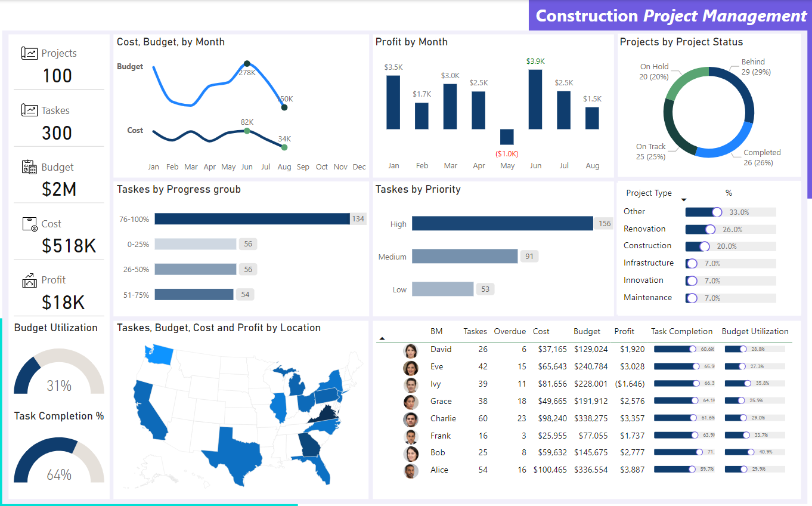Screen dimensions: 812x506
Task: Click the Renovation percentage bar knob
Action: tap(710, 229)
